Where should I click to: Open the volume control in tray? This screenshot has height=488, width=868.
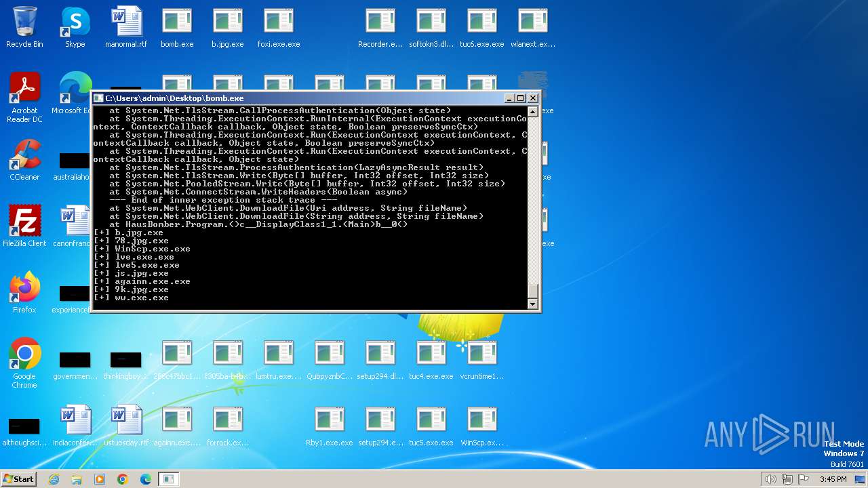click(771, 479)
